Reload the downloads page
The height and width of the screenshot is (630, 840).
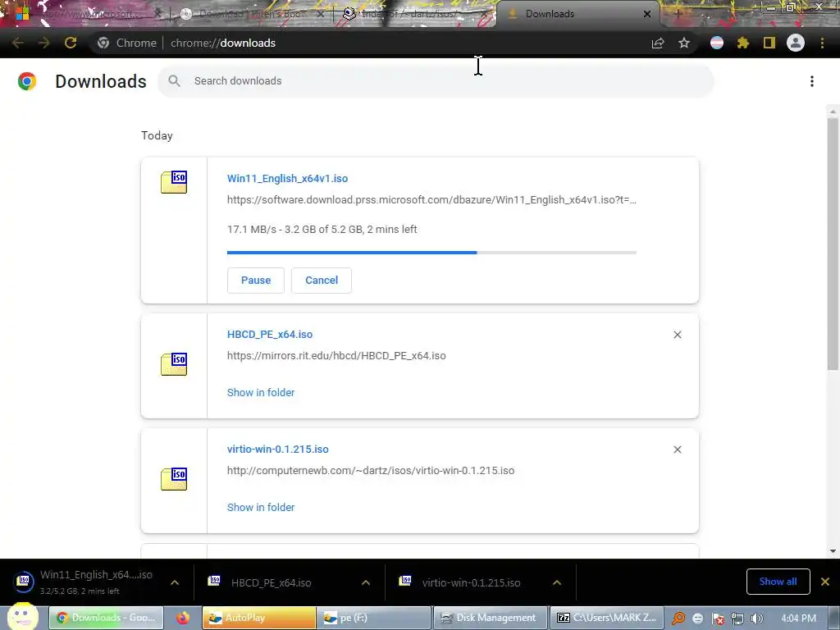tap(71, 43)
